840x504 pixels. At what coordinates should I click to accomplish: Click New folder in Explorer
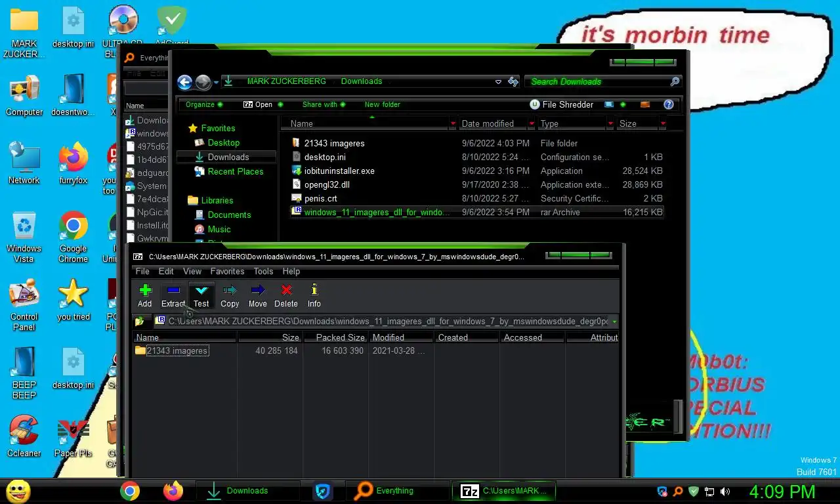[383, 104]
